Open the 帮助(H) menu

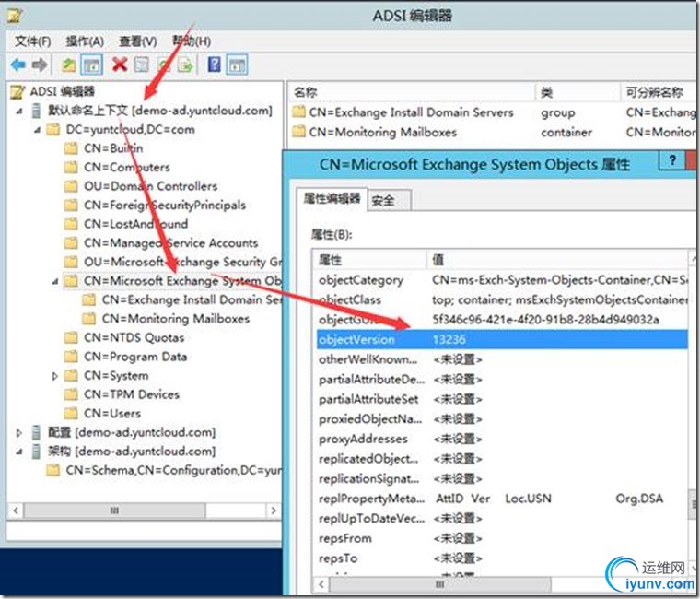coord(192,41)
